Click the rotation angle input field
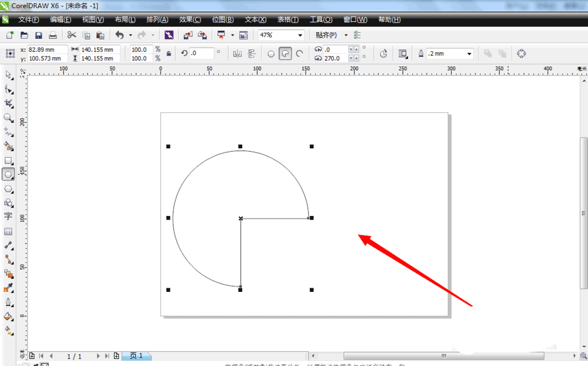The width and height of the screenshot is (588, 366). 201,54
